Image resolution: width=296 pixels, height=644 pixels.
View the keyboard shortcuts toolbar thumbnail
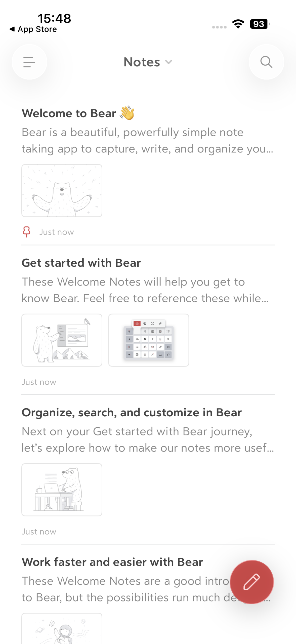[x=149, y=340]
